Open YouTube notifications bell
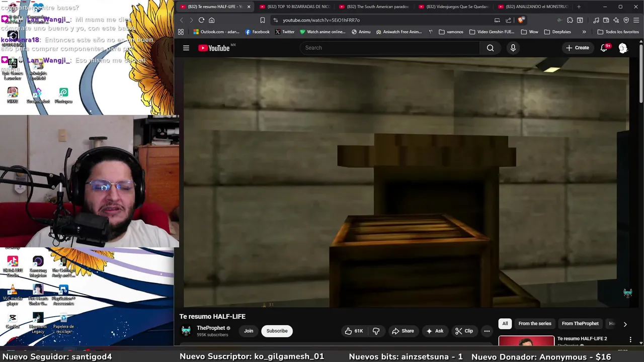 pos(604,48)
